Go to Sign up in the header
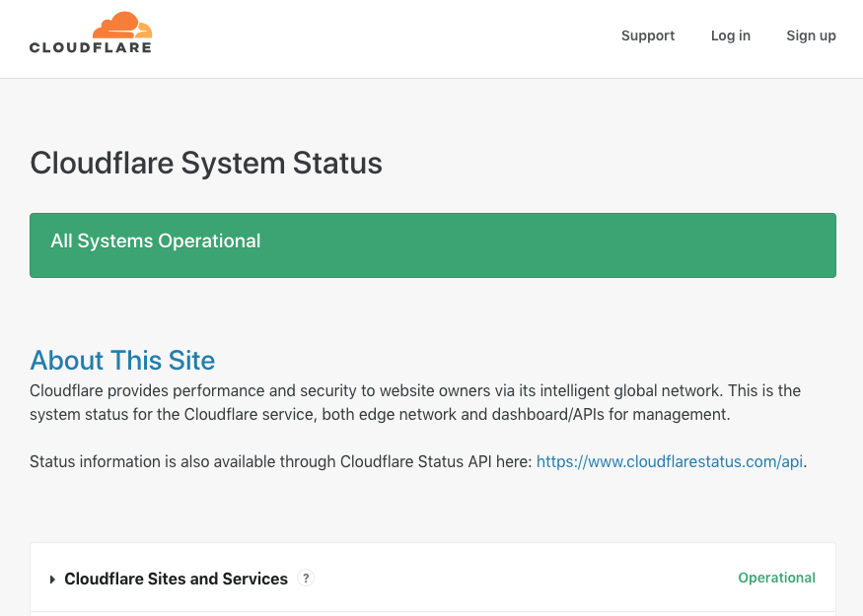This screenshot has width=863, height=616. [811, 35]
